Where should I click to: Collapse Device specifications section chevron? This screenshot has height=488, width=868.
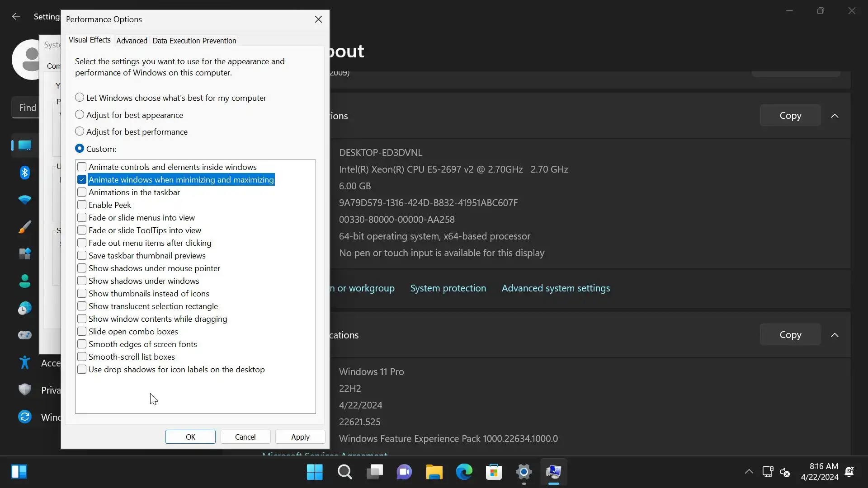tap(835, 116)
